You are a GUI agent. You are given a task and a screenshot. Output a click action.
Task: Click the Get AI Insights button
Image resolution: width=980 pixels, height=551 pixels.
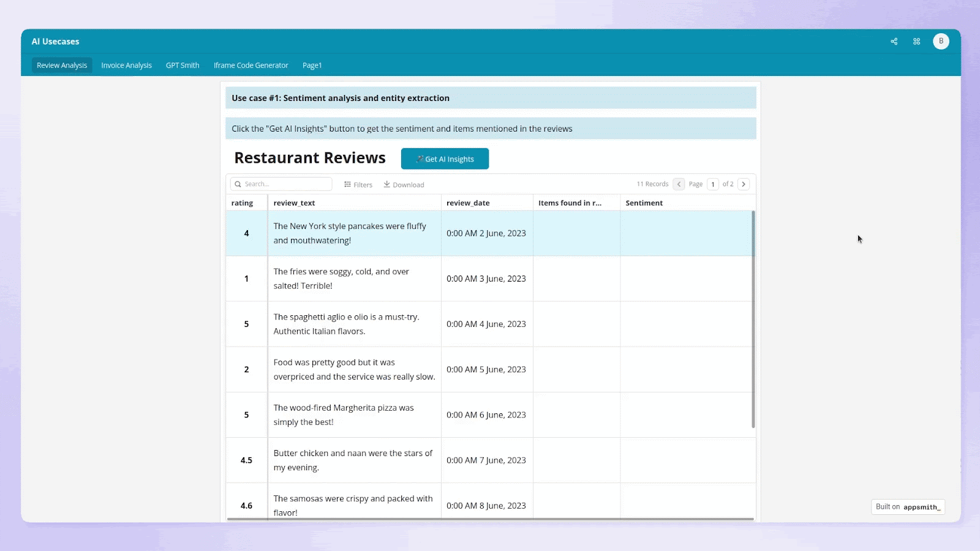click(445, 159)
